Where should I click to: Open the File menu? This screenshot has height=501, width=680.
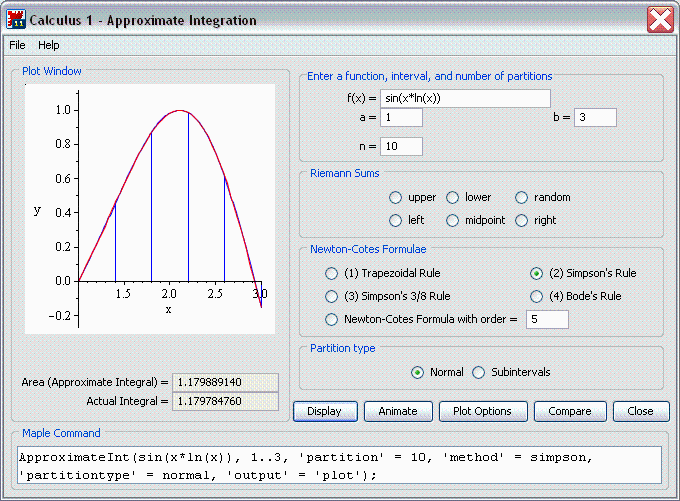(18, 45)
